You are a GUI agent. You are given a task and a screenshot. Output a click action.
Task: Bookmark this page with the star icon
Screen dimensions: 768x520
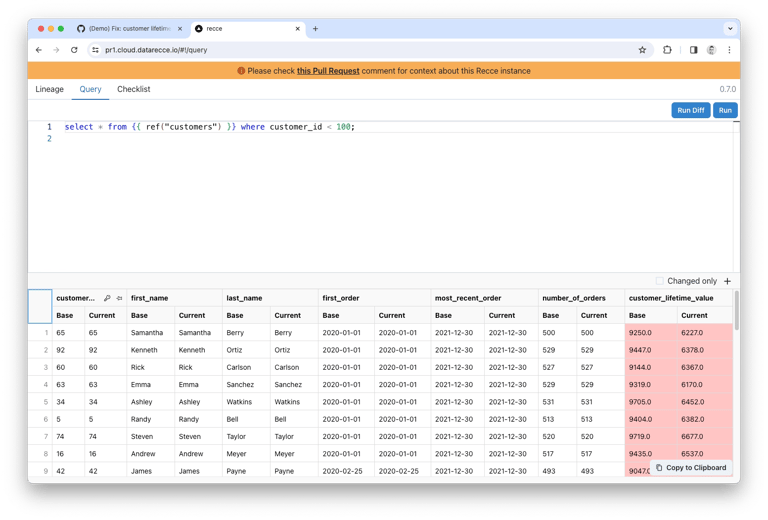coord(642,50)
